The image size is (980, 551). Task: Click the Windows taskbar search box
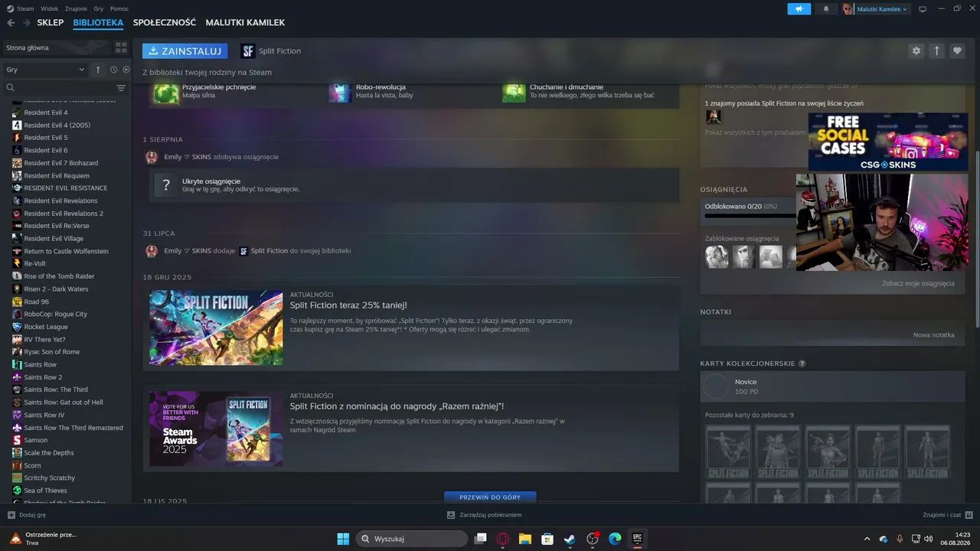pos(412,539)
